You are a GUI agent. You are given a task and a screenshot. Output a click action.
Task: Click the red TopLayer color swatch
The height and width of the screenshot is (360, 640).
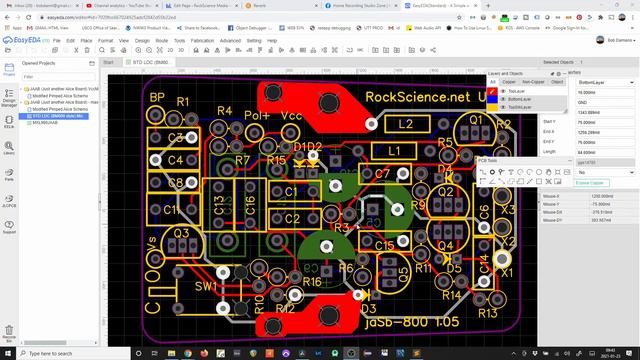pos(493,91)
